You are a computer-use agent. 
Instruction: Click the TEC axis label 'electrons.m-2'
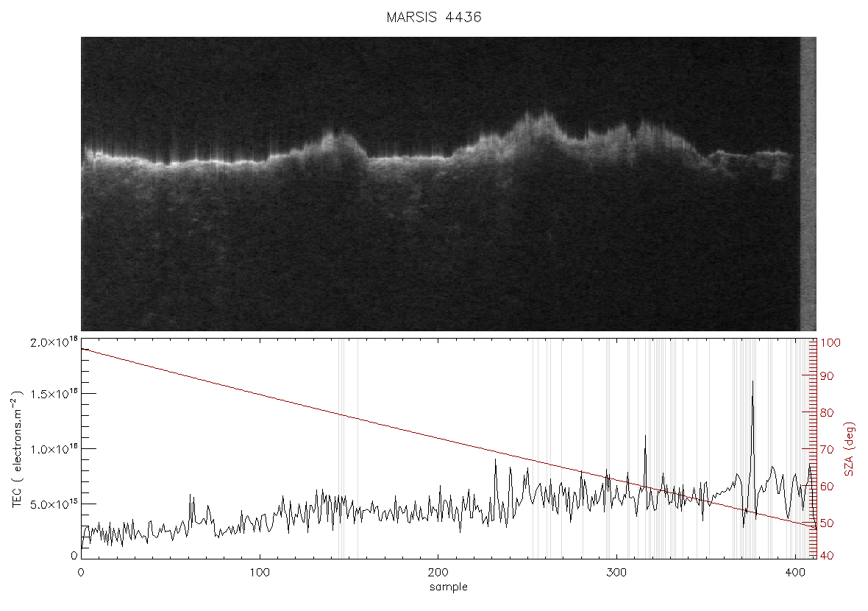(x=17, y=449)
